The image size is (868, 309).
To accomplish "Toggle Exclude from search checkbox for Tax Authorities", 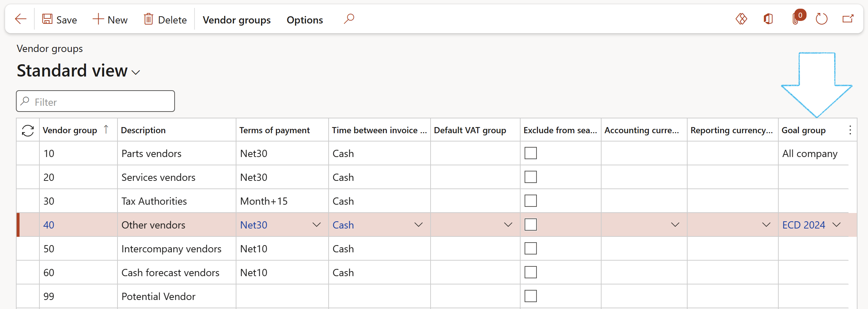I will point(530,201).
